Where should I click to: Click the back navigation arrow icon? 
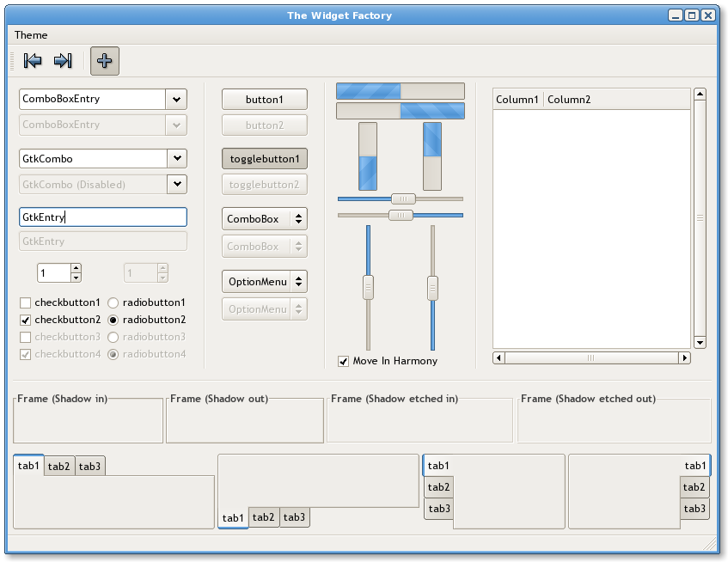(x=32, y=60)
